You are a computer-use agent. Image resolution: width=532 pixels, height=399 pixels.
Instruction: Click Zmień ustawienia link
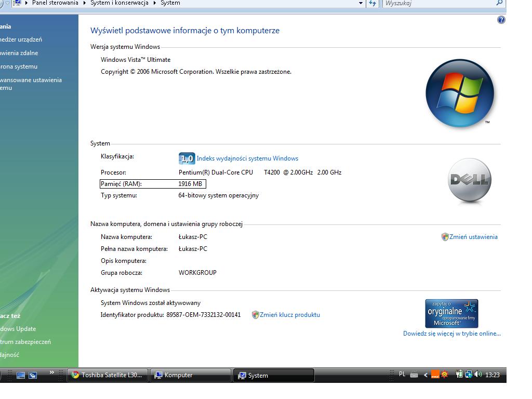pyautogui.click(x=473, y=237)
